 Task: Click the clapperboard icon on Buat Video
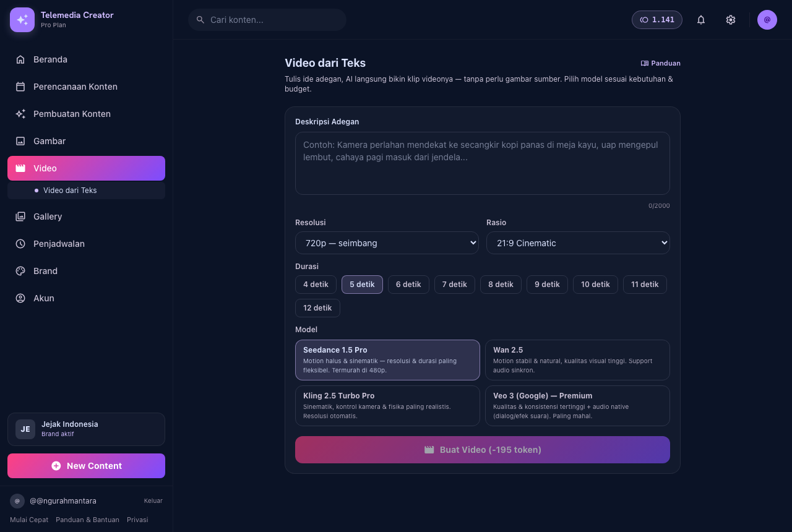429,450
